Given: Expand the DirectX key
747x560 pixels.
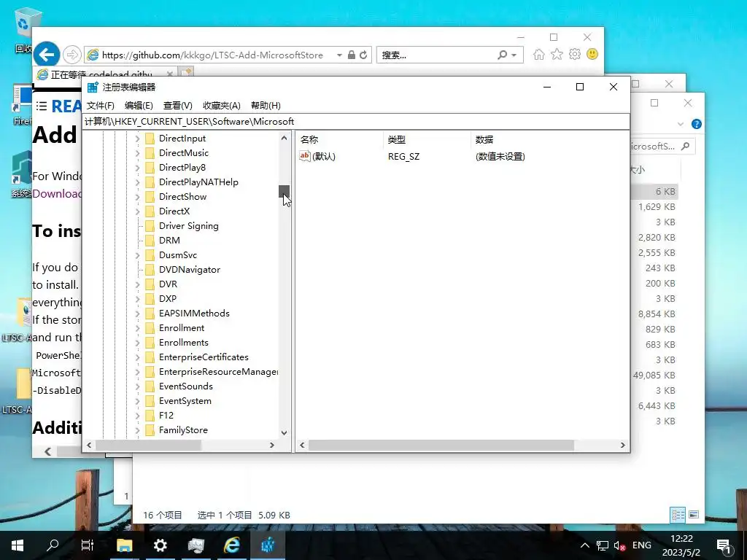Looking at the screenshot, I should click(138, 211).
